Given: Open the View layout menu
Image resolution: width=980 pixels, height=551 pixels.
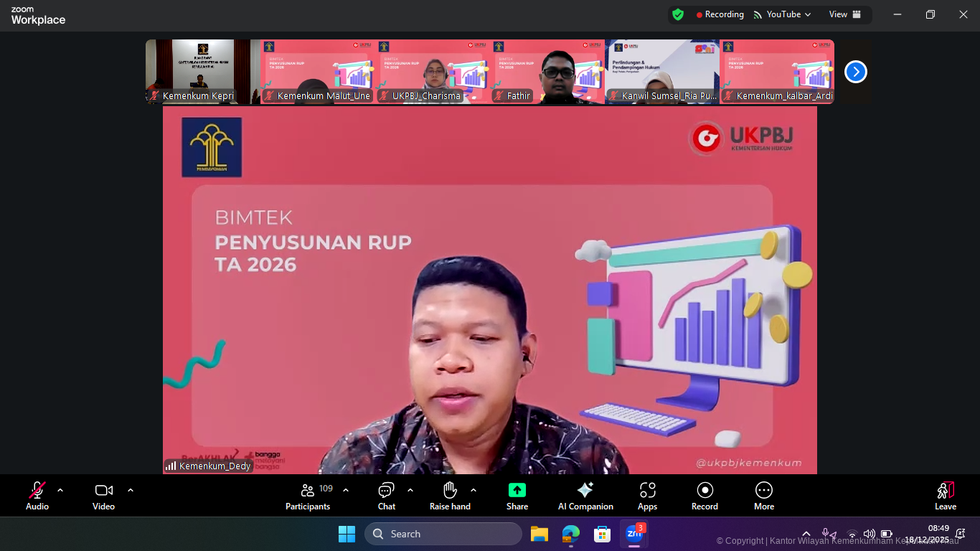Looking at the screenshot, I should [x=844, y=14].
